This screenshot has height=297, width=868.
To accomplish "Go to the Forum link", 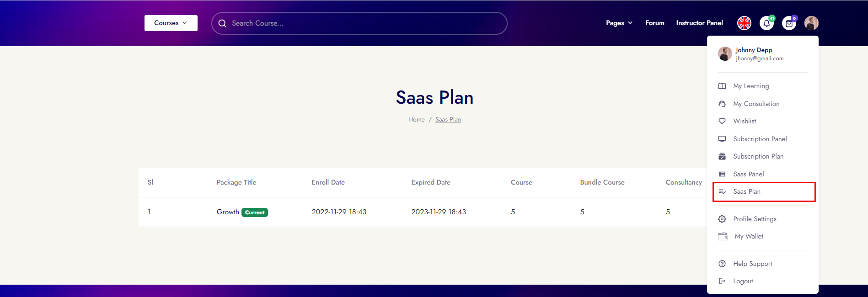I will tap(654, 23).
